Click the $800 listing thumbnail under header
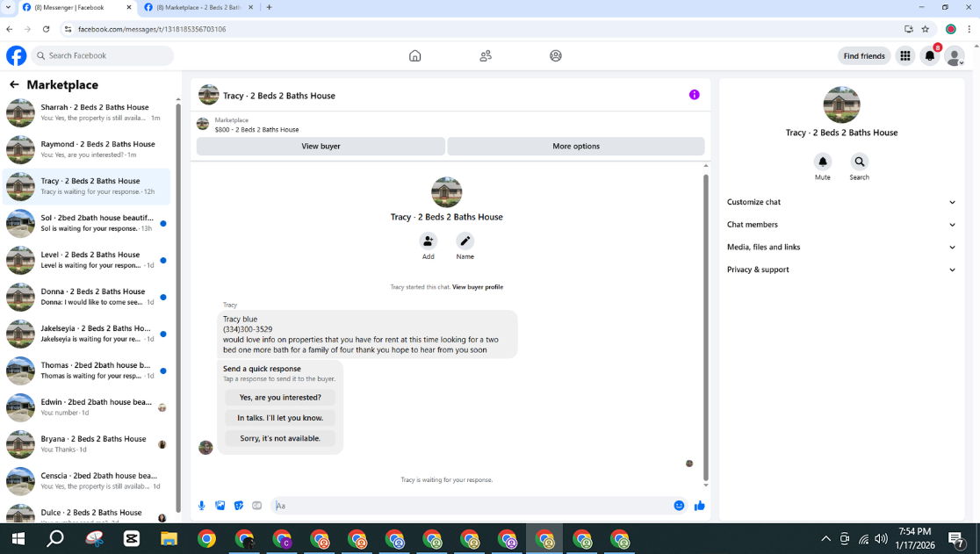 pyautogui.click(x=203, y=124)
